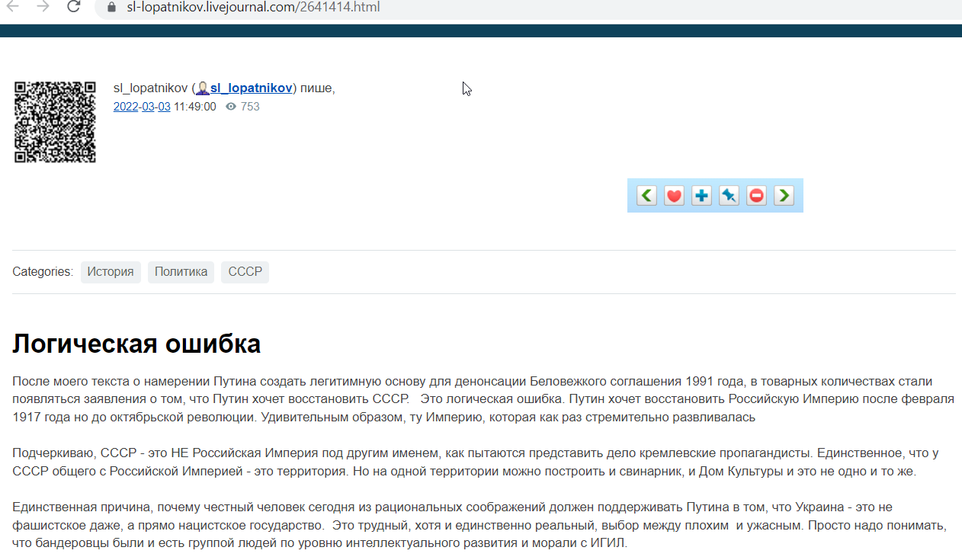Click the paragraph starting Единственная причина

(x=479, y=526)
